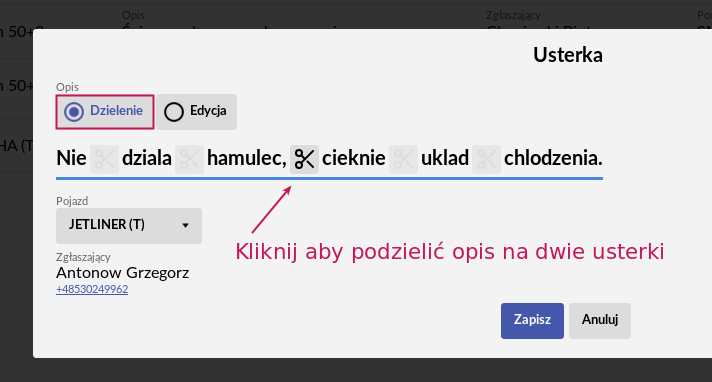
Task: Click the word "cieknie" in description
Action: (x=354, y=159)
